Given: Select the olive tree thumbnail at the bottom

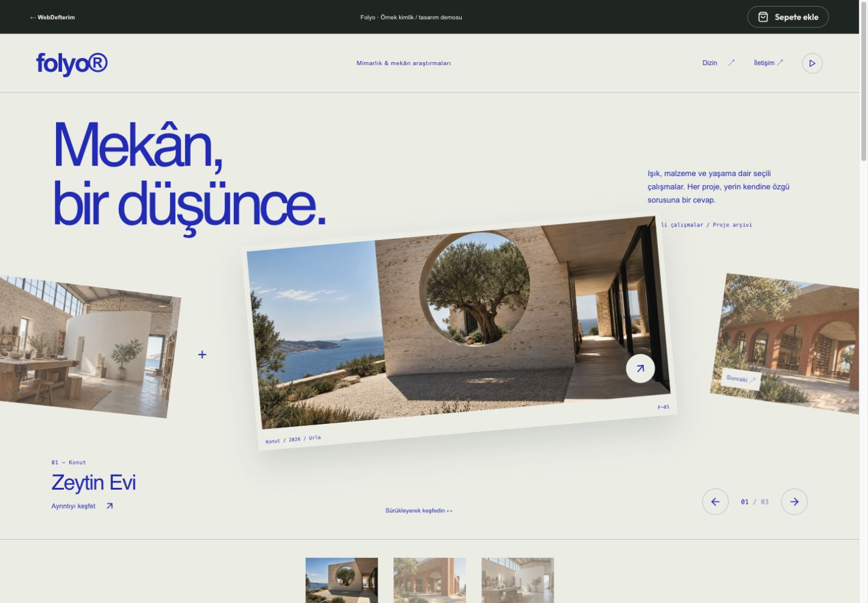Looking at the screenshot, I should 342,580.
